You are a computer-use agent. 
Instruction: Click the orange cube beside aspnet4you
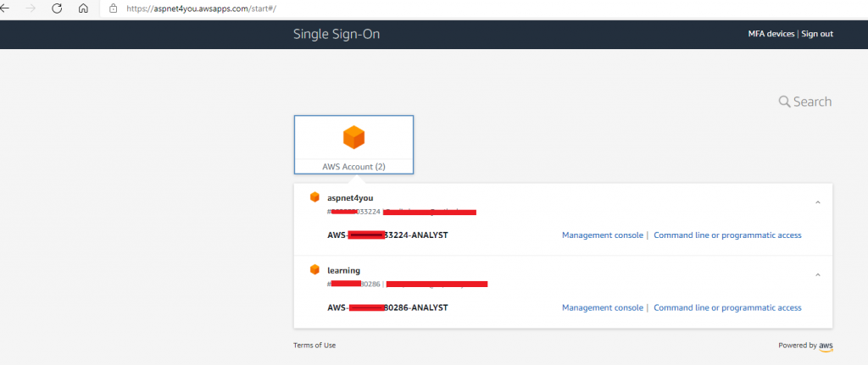click(314, 196)
